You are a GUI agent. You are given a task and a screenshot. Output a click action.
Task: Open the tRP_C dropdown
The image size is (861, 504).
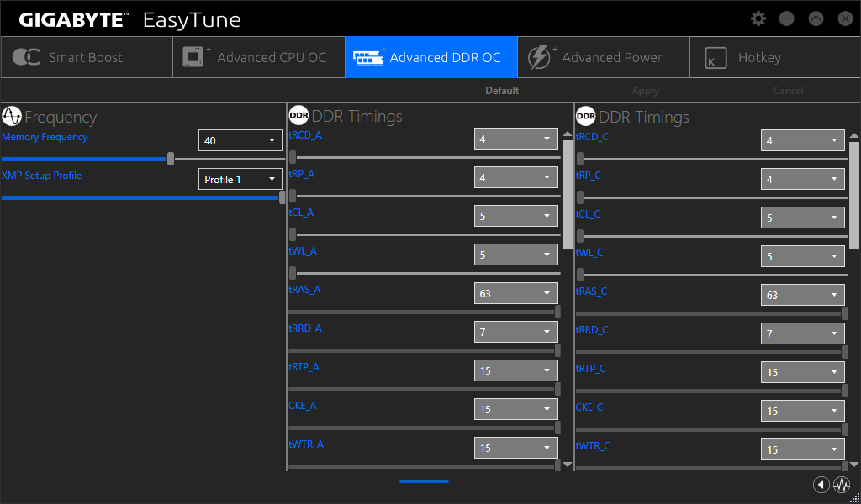point(803,179)
